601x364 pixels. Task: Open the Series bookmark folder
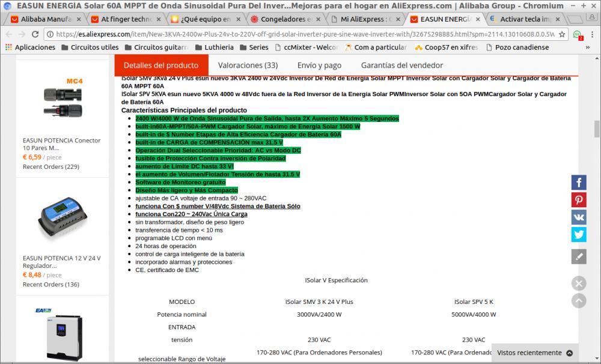click(x=254, y=47)
